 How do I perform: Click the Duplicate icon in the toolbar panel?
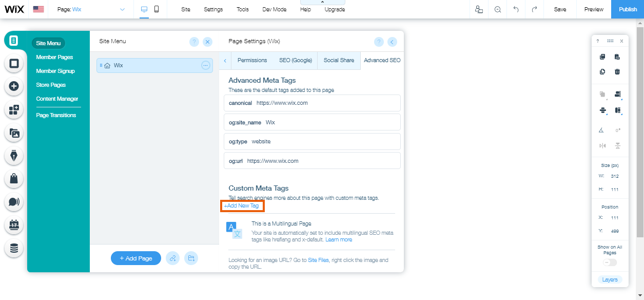pyautogui.click(x=602, y=72)
